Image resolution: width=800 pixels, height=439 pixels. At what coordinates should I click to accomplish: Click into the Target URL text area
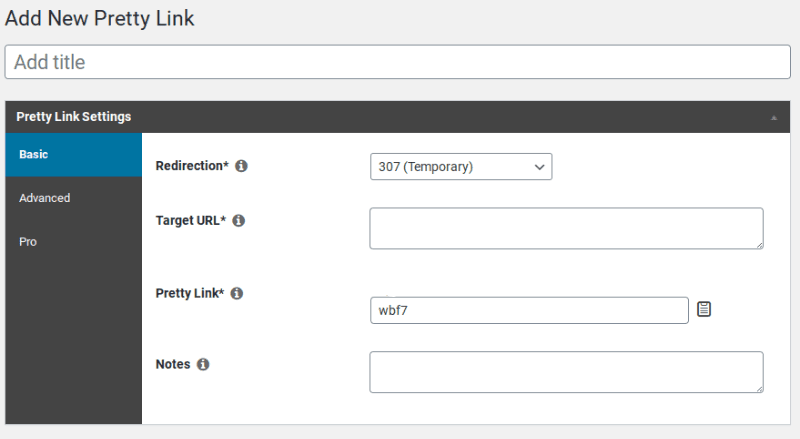[565, 228]
